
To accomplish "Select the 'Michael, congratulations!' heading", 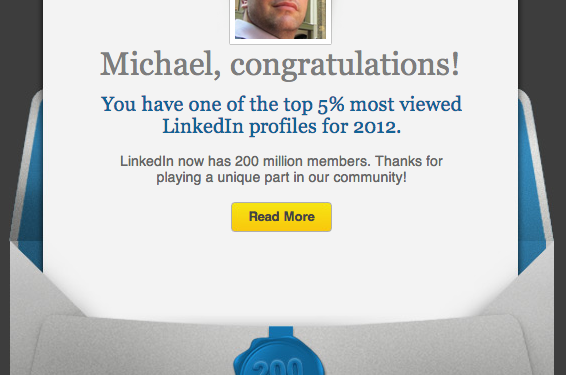I will pos(280,65).
